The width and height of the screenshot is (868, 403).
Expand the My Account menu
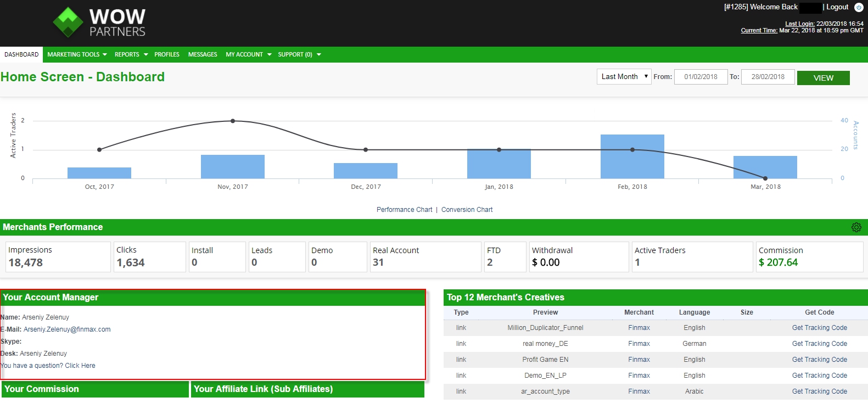248,54
